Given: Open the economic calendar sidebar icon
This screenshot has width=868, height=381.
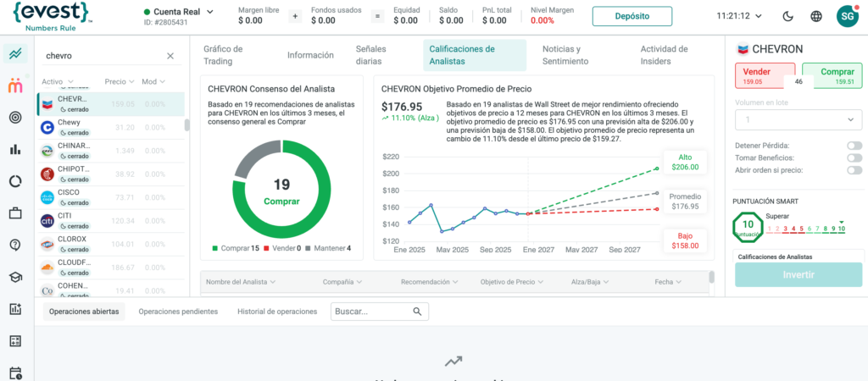Looking at the screenshot, I should pyautogui.click(x=15, y=373).
